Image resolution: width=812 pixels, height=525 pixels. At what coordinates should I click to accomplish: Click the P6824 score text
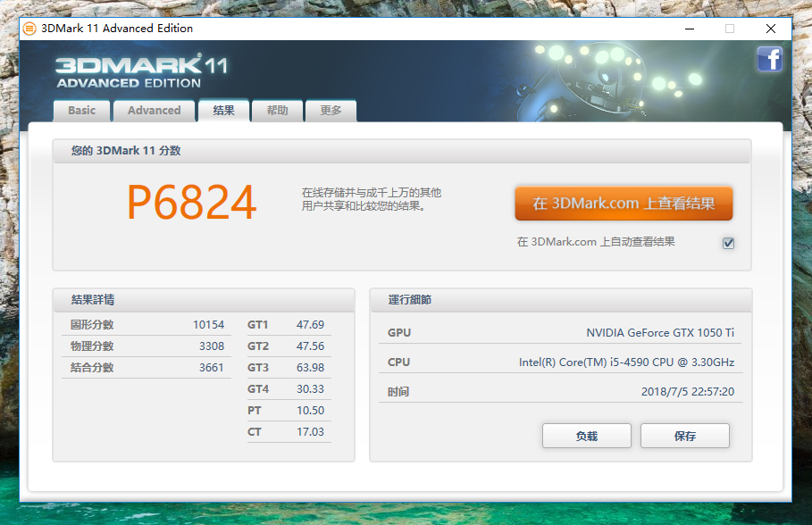(191, 204)
